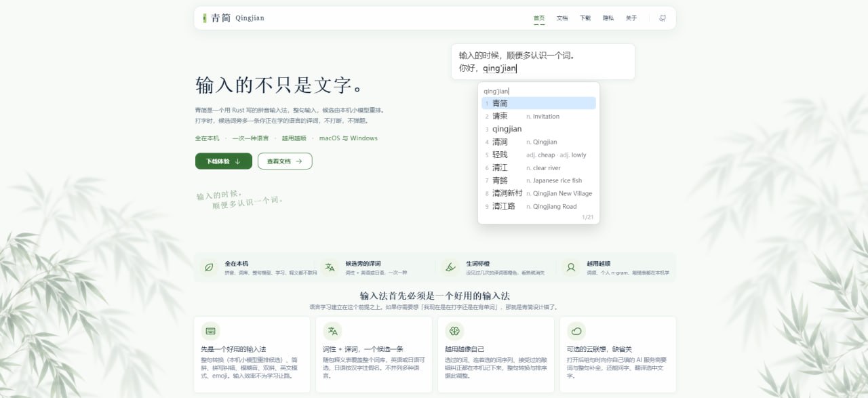Click the translate icon in 词性 + 译词 card
Viewport: 868px width, 398px height.
tap(332, 331)
